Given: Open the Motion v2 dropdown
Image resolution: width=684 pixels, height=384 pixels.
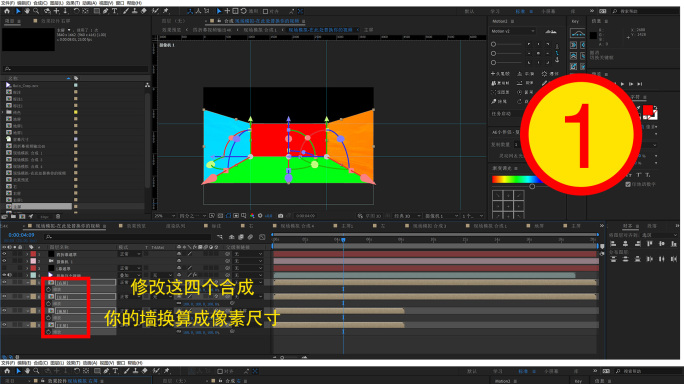Looking at the screenshot, I should click(x=513, y=31).
